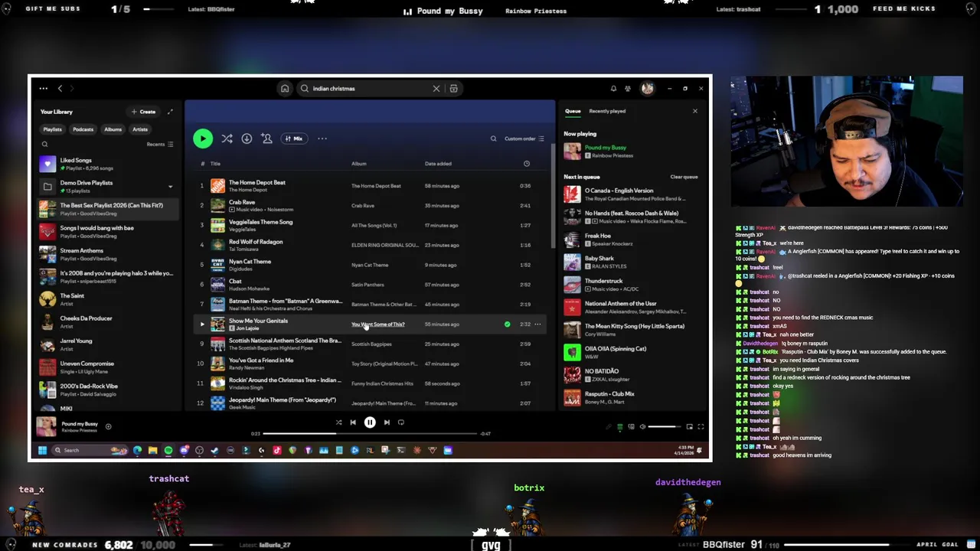
Task: Invite collaborators to playlist
Action: point(266,139)
